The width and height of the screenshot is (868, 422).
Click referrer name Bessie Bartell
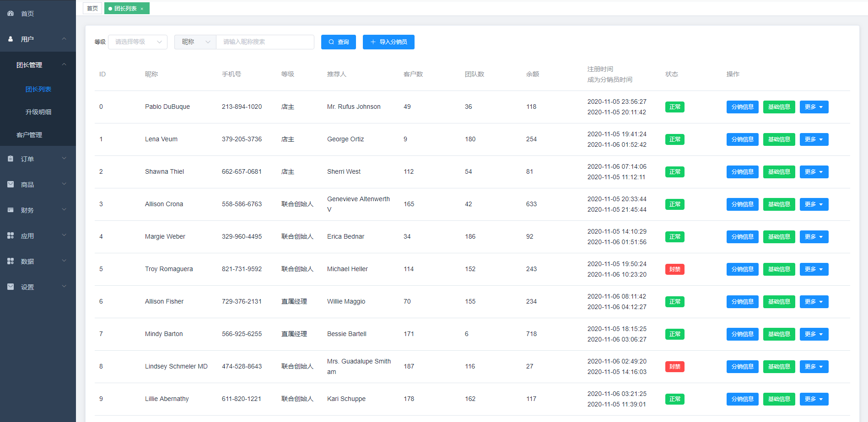tap(347, 334)
